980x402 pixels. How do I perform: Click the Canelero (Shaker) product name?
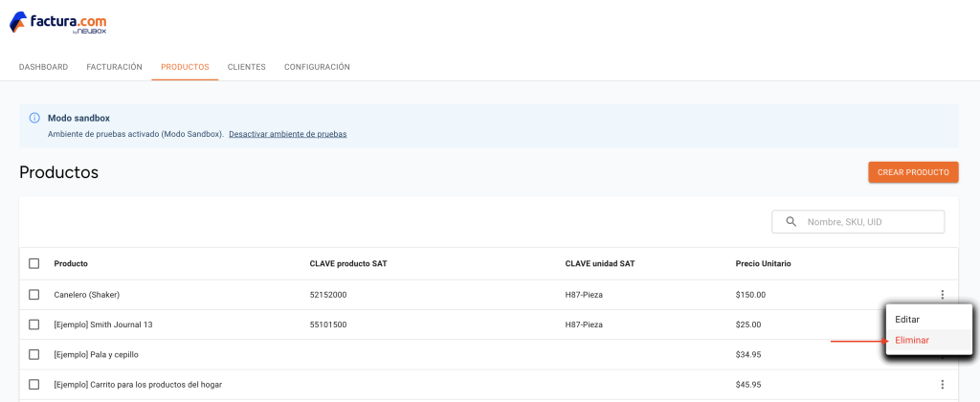87,295
